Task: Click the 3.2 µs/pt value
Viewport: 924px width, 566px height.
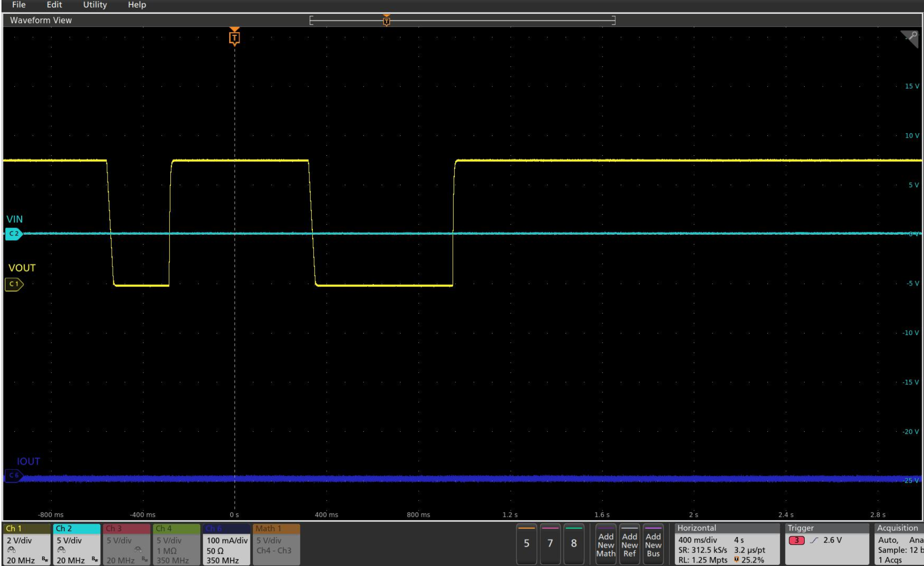Action: tap(750, 550)
